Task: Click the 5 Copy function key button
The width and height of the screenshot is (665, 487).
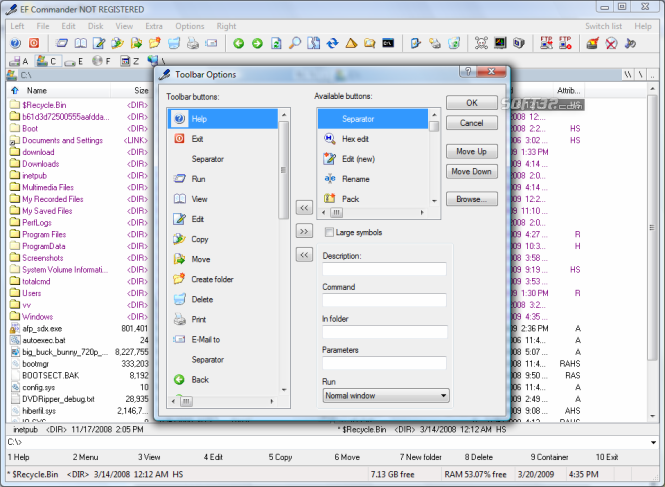Action: coord(280,457)
